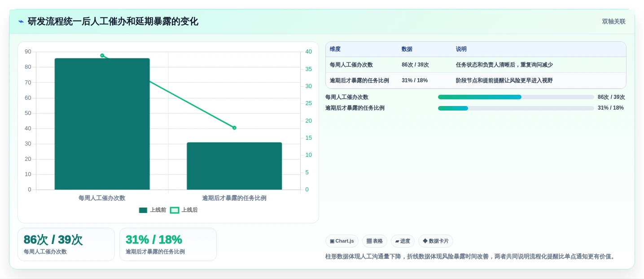Click the 每周人工催办次数 bar in chart

pyautogui.click(x=102, y=124)
